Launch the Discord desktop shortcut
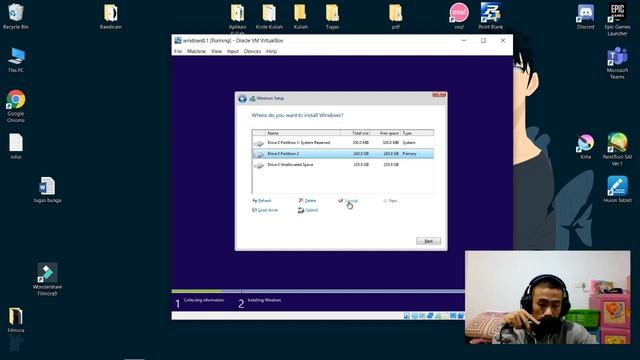 [x=585, y=16]
